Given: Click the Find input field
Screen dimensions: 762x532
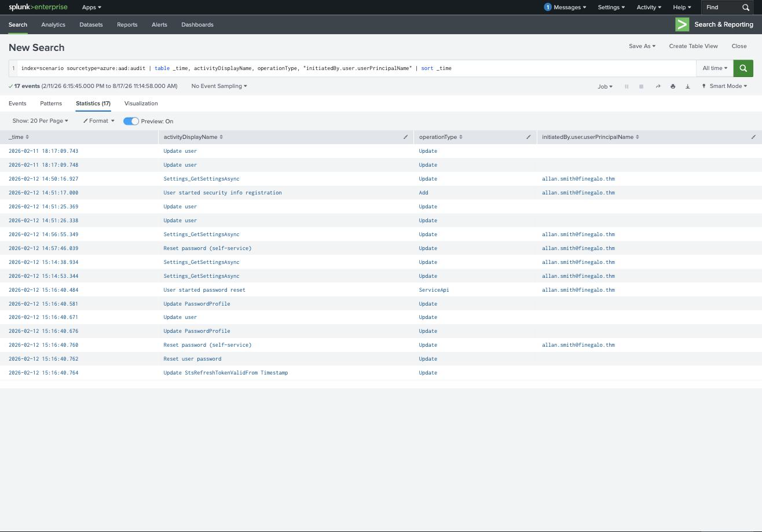Looking at the screenshot, I should 721,8.
